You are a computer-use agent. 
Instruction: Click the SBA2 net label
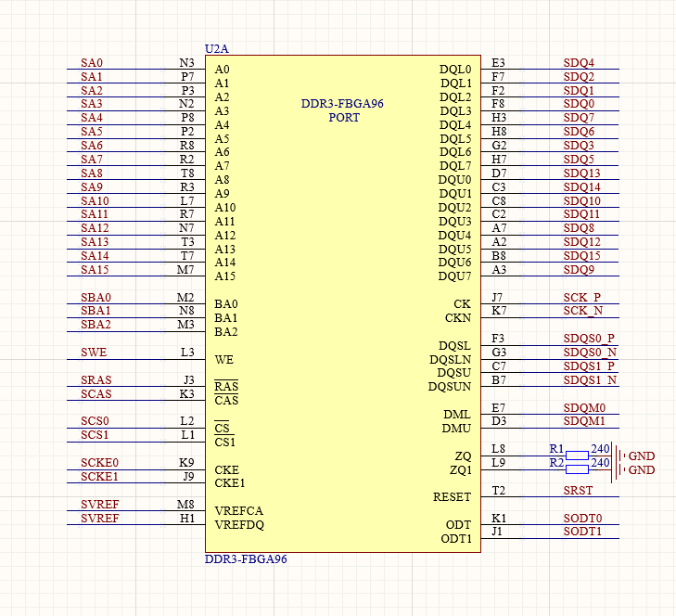[x=96, y=325]
